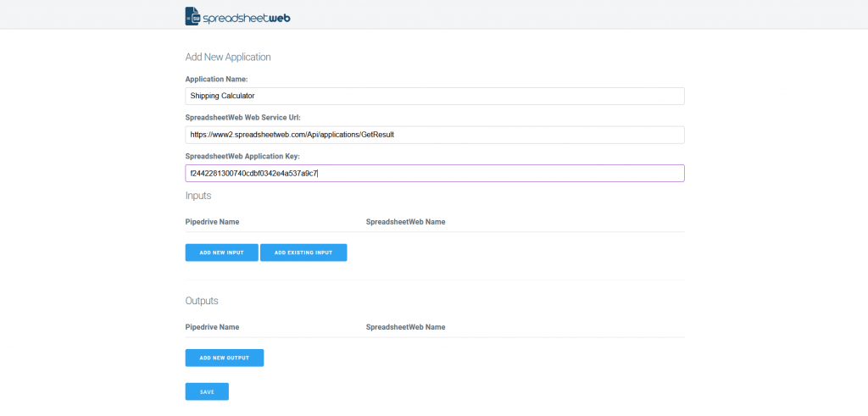868x416 pixels.
Task: Click 'Pipedrive Name' header under Outputs
Action: pos(212,327)
